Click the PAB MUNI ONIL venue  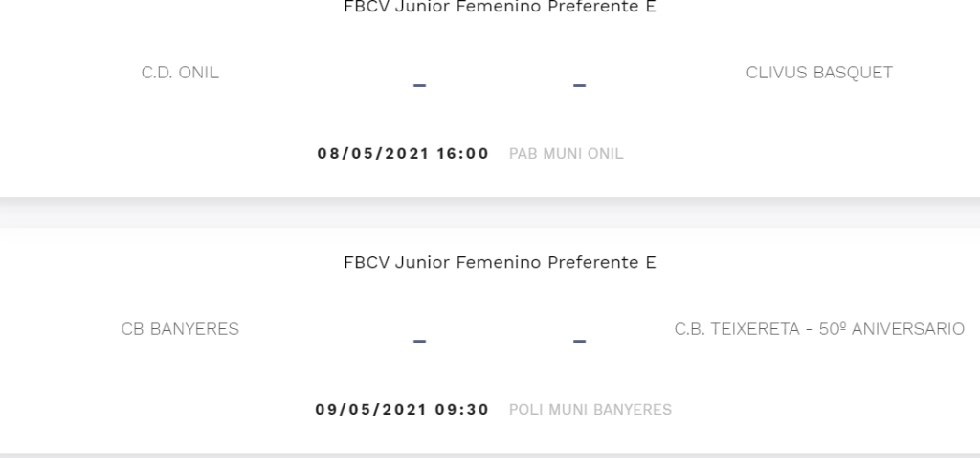(x=566, y=154)
